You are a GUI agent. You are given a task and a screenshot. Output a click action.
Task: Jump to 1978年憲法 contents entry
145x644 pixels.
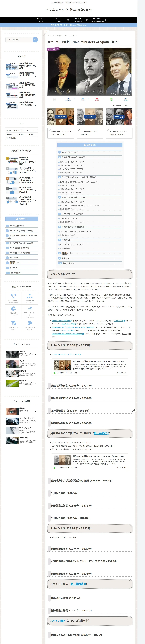[x=65, y=248]
